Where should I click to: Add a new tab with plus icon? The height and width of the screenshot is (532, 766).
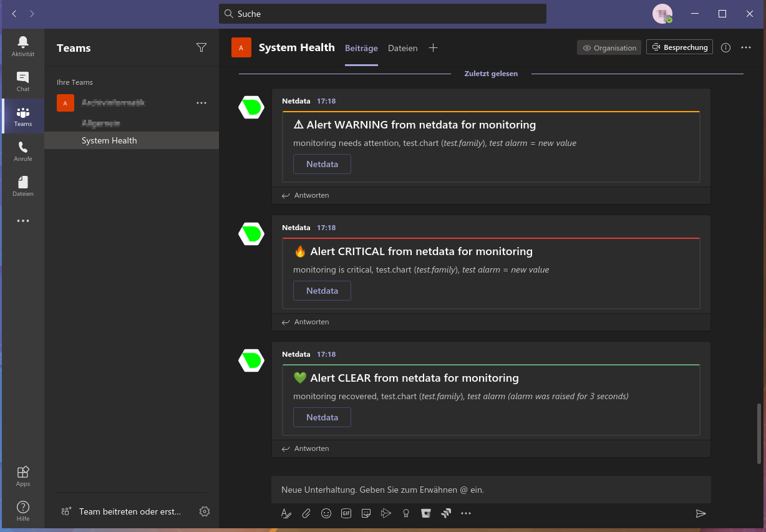tap(434, 48)
